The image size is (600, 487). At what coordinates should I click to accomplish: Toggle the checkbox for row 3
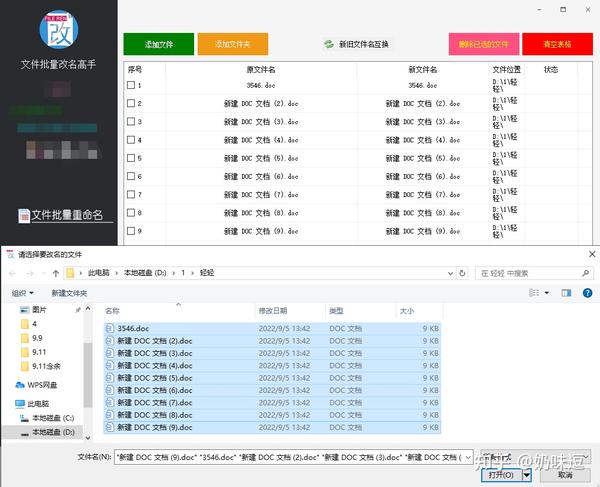(131, 121)
